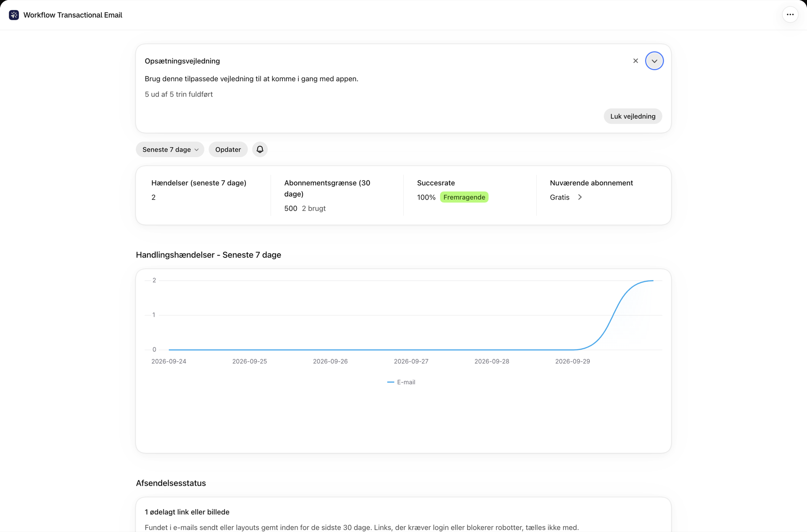Open the three-dot more options menu

790,15
